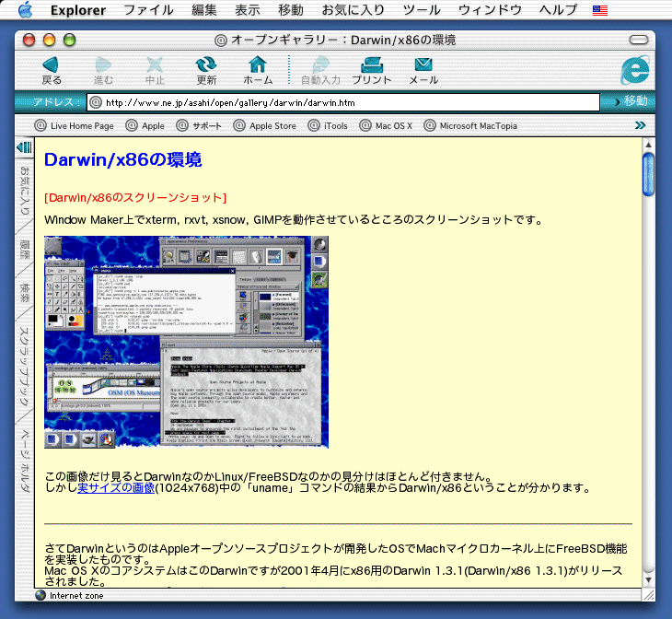The image size is (672, 619).
Task: Open the サポート favorite link
Action: [x=199, y=125]
